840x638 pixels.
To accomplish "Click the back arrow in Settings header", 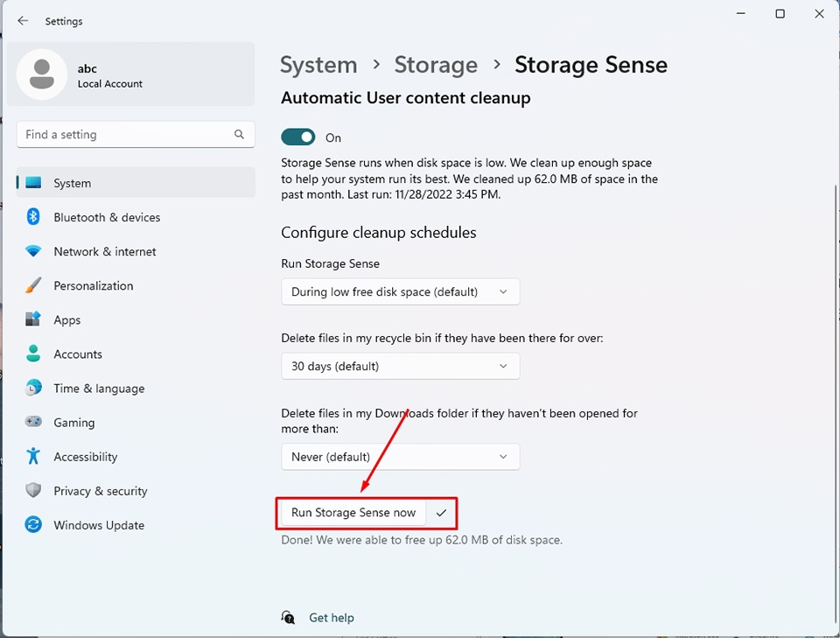I will pyautogui.click(x=23, y=21).
